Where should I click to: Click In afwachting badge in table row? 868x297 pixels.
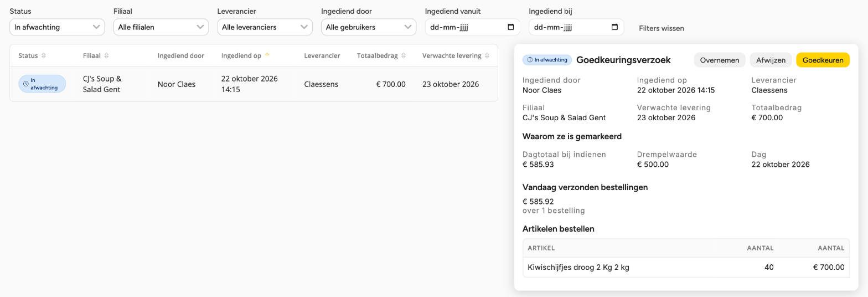[x=42, y=84]
